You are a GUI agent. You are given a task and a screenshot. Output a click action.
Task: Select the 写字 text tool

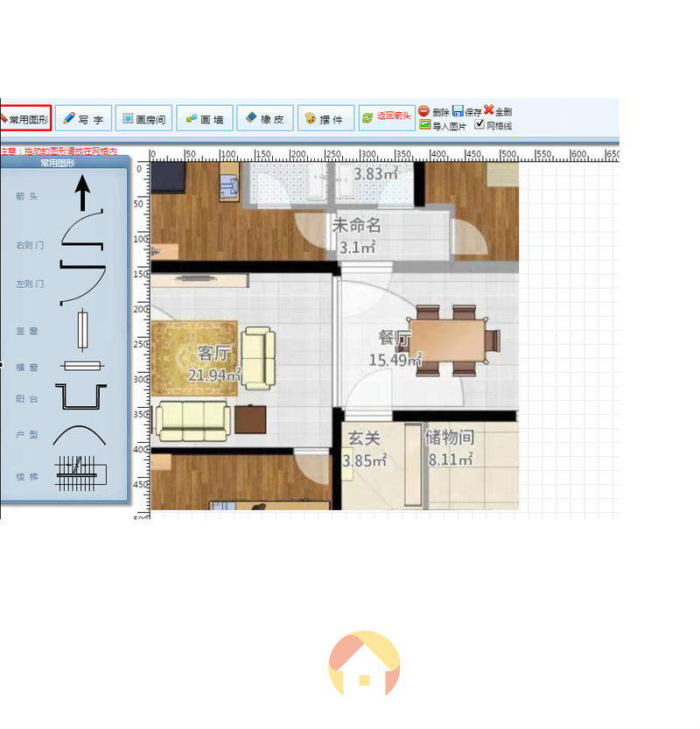[83, 118]
